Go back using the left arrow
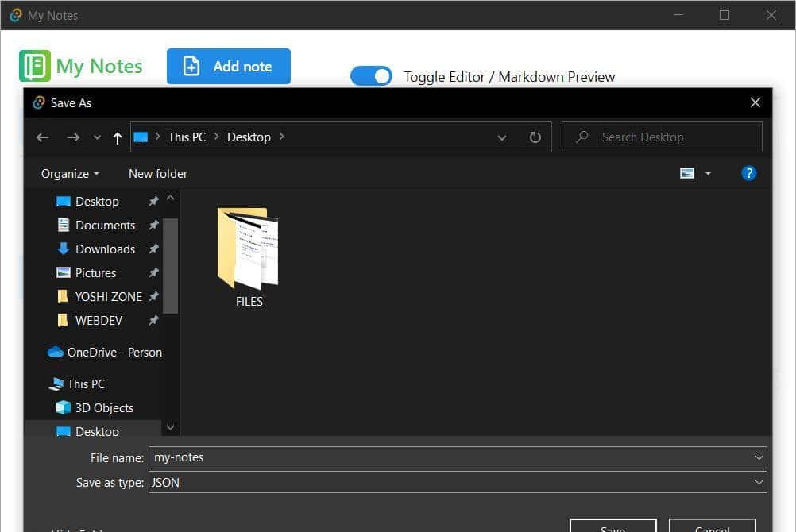 point(43,137)
